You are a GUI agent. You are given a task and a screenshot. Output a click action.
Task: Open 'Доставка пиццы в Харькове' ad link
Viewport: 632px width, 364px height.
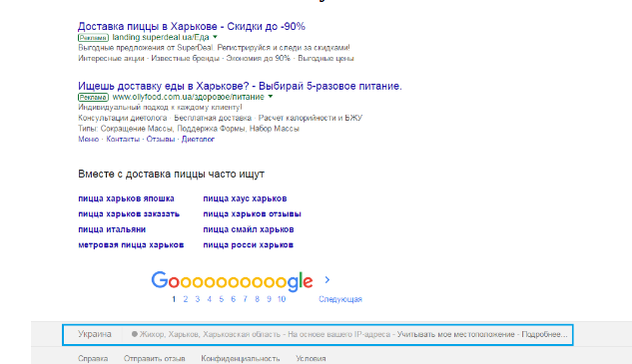192,27
